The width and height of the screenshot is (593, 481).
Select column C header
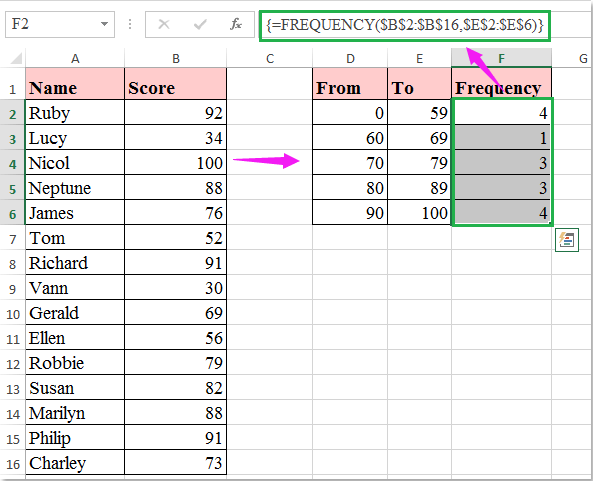(x=270, y=59)
